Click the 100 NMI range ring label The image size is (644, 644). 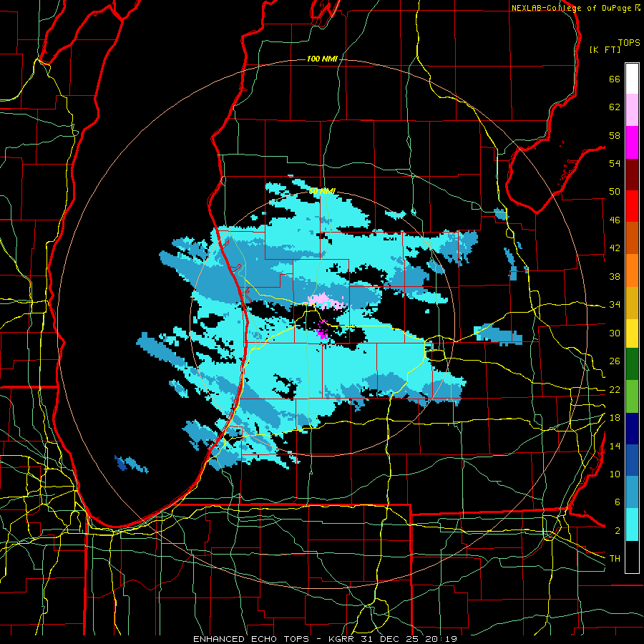click(x=322, y=59)
